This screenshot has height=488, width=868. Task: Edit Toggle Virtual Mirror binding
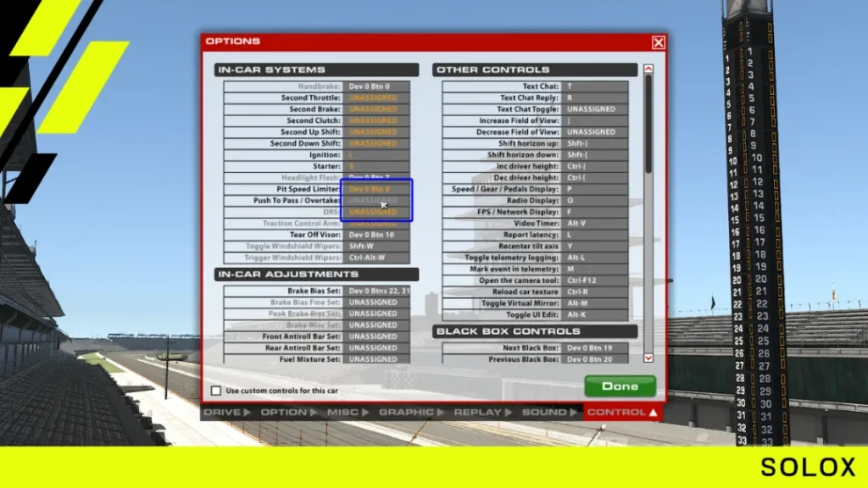(x=595, y=303)
